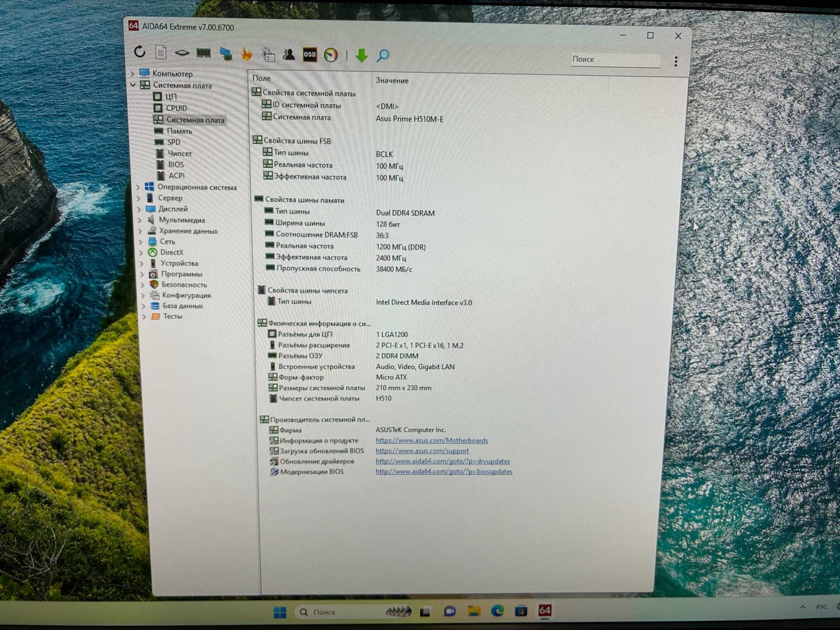This screenshot has height=630, width=840.
Task: Click the taskbar Поиск search box
Action: tap(353, 612)
